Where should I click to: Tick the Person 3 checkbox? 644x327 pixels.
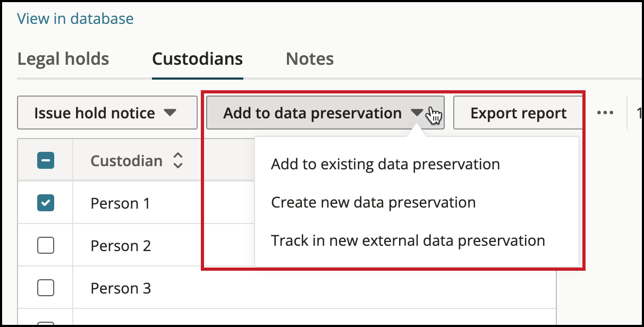[x=46, y=288]
